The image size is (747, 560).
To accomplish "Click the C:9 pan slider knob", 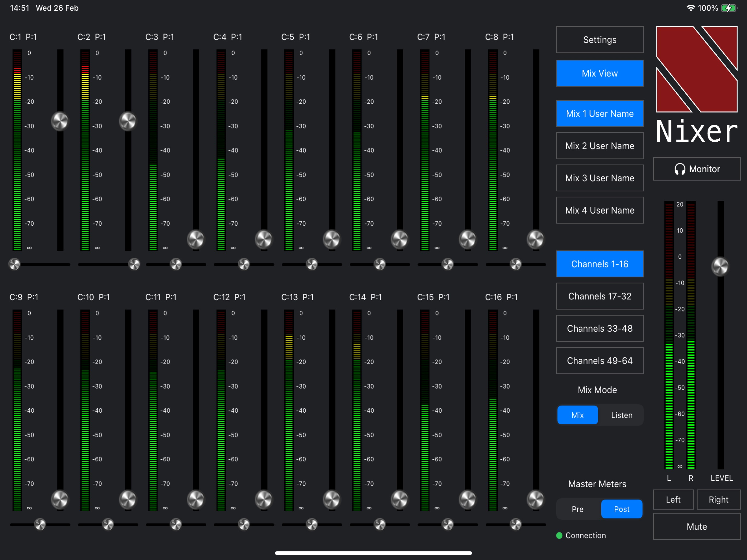I will click(40, 524).
